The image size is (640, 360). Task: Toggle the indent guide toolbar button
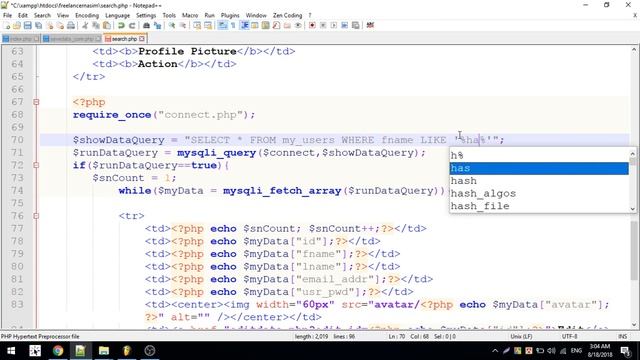click(x=244, y=26)
